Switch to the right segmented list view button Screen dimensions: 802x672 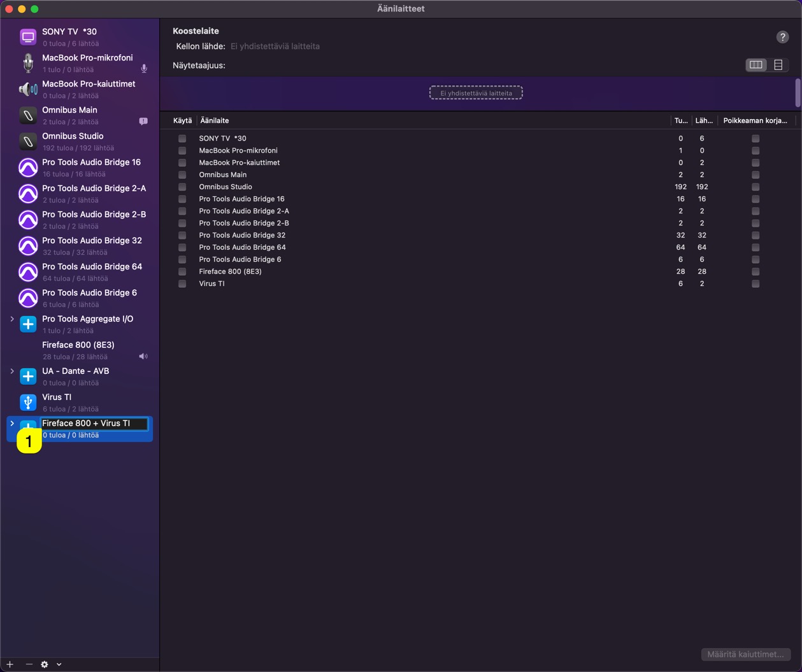(778, 65)
